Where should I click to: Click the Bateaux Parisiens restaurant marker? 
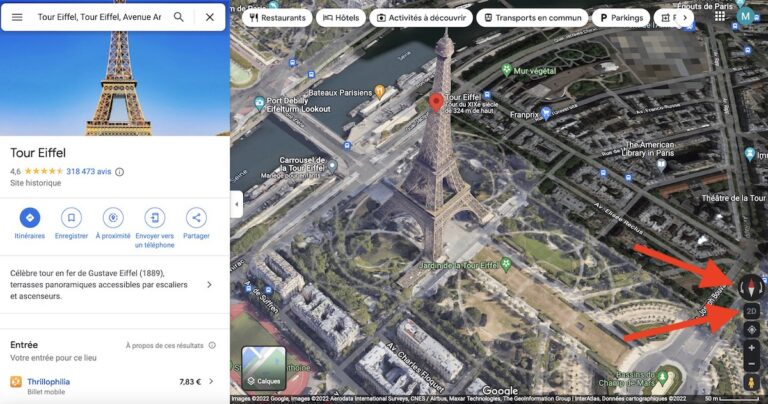pyautogui.click(x=379, y=91)
